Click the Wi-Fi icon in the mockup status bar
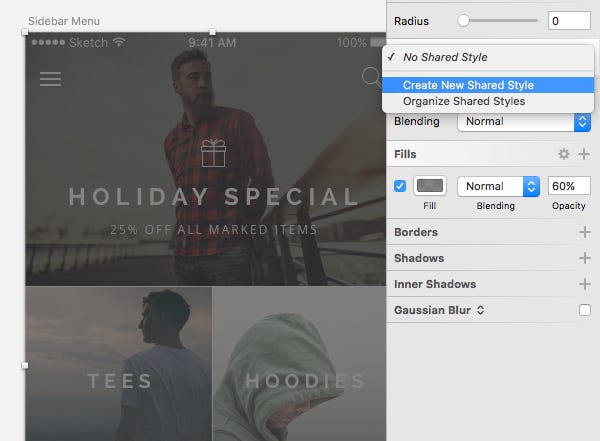 tap(119, 42)
